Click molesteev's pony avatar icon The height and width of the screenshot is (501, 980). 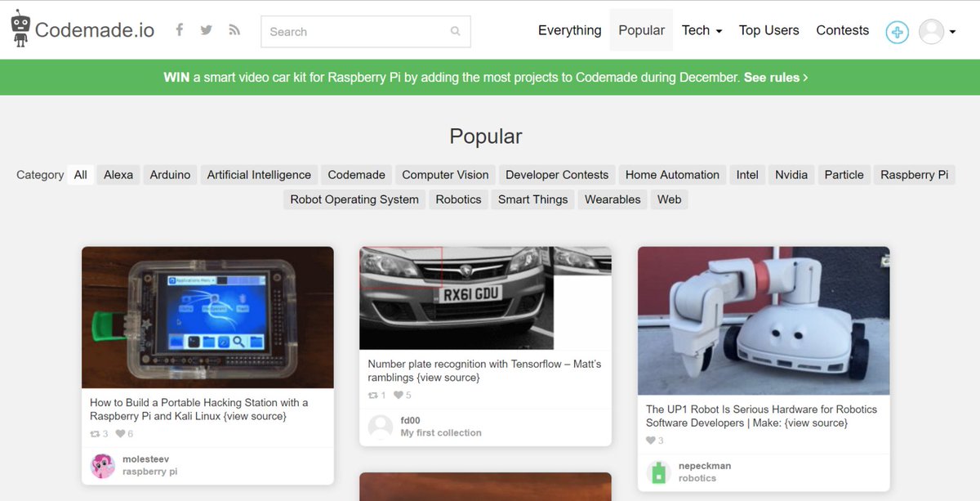pos(101,465)
